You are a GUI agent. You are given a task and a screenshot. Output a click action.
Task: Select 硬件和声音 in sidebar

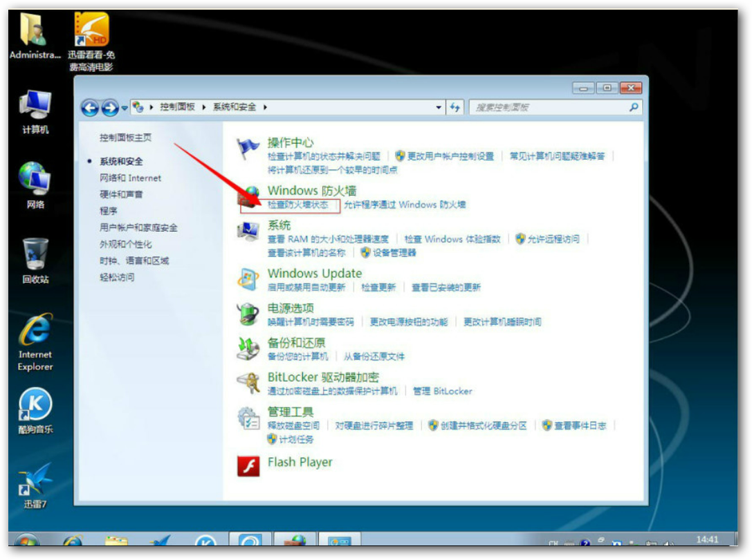[121, 194]
